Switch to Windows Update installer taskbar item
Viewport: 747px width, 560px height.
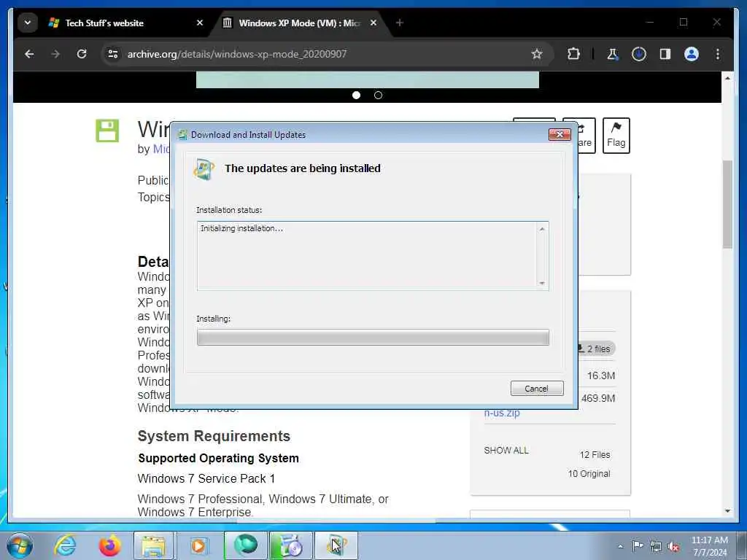tap(336, 545)
